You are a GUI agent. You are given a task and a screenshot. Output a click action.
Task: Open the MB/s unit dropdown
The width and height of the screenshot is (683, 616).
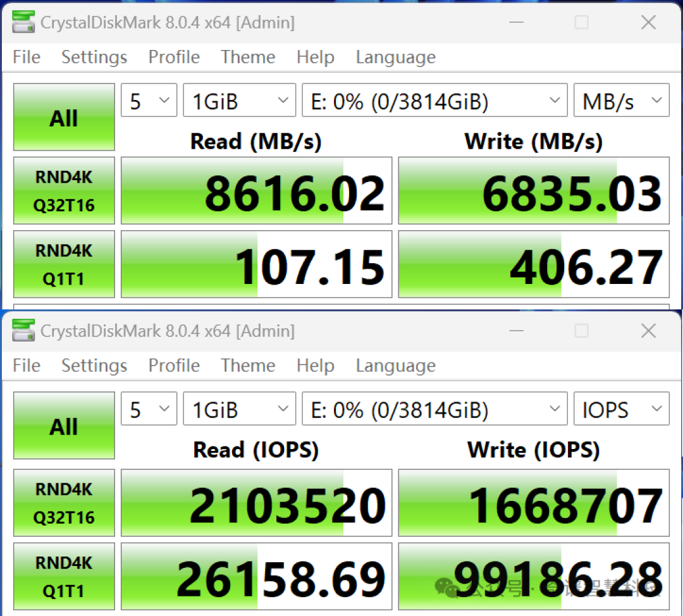tap(621, 100)
